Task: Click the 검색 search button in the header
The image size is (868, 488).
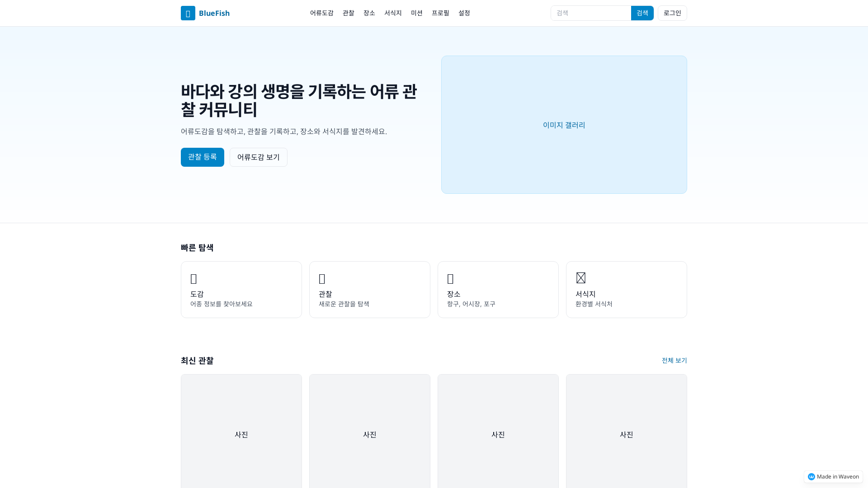Action: 642,13
